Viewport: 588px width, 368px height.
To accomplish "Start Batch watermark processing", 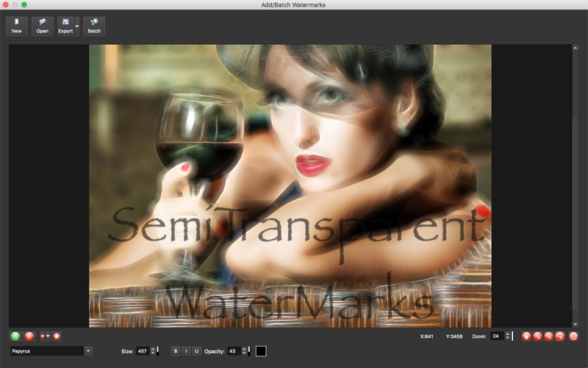I will tap(94, 26).
